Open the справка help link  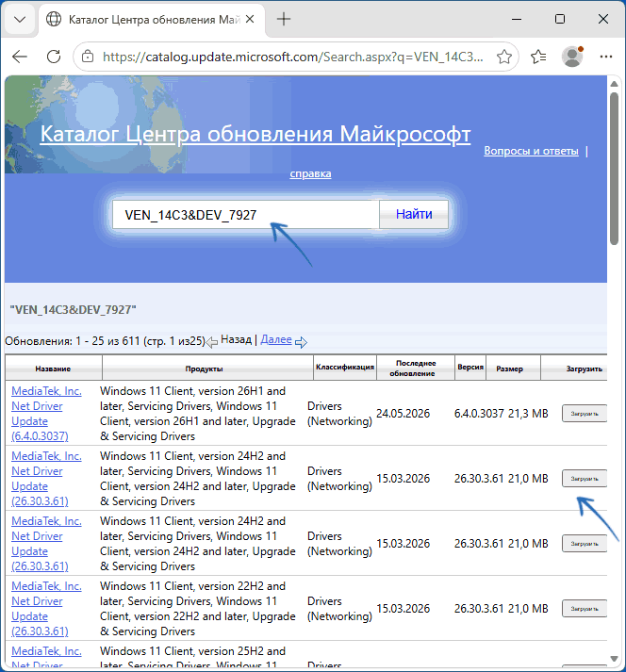tap(310, 173)
